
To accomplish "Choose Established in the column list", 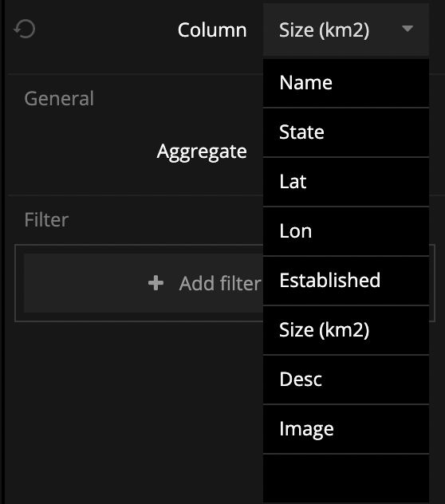I will pyautogui.click(x=346, y=281).
